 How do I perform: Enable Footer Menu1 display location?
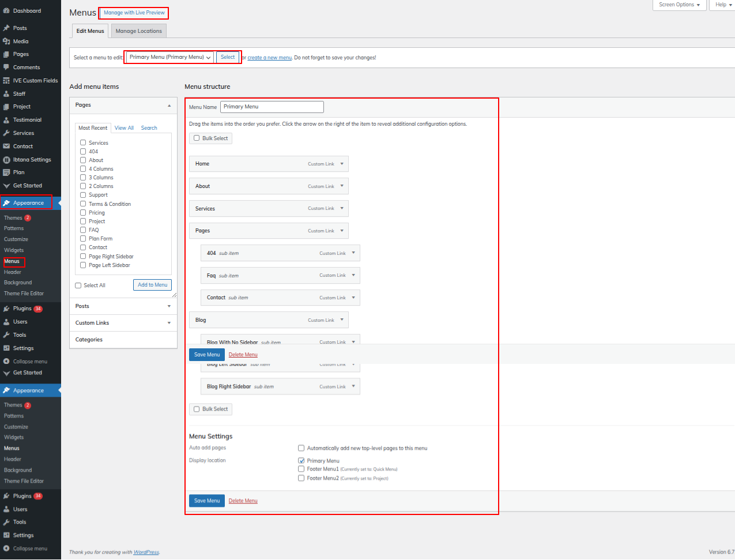[301, 469]
